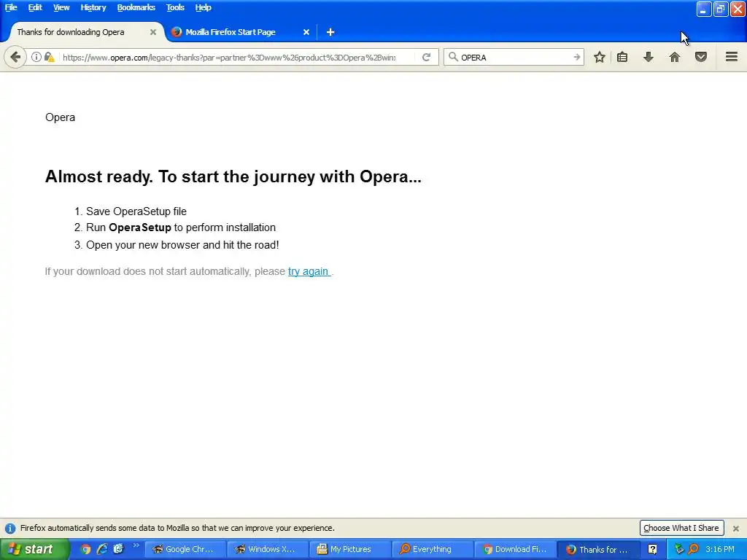Switch to Everything taskbar window
Screen dimensions: 747x560
pyautogui.click(x=432, y=550)
